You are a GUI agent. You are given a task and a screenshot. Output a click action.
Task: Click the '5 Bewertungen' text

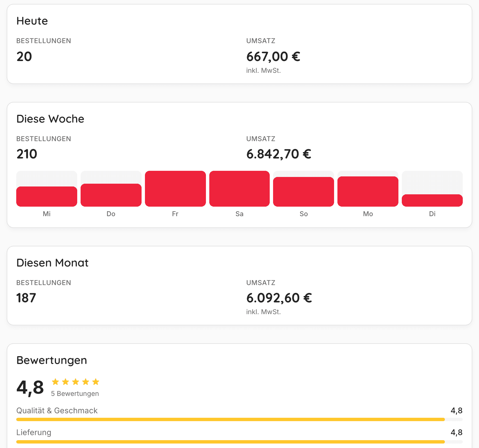pyautogui.click(x=75, y=394)
